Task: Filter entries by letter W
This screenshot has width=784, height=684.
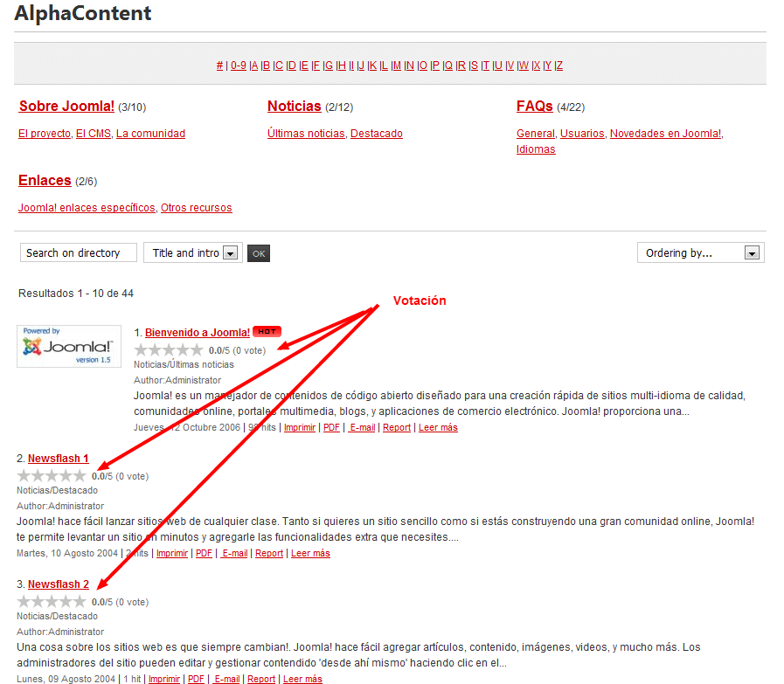Action: 523,66
